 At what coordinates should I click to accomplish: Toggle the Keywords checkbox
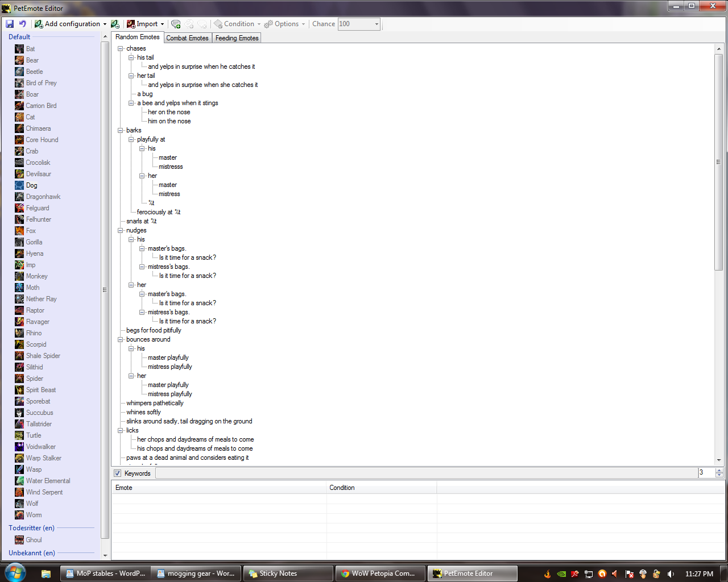coord(118,473)
